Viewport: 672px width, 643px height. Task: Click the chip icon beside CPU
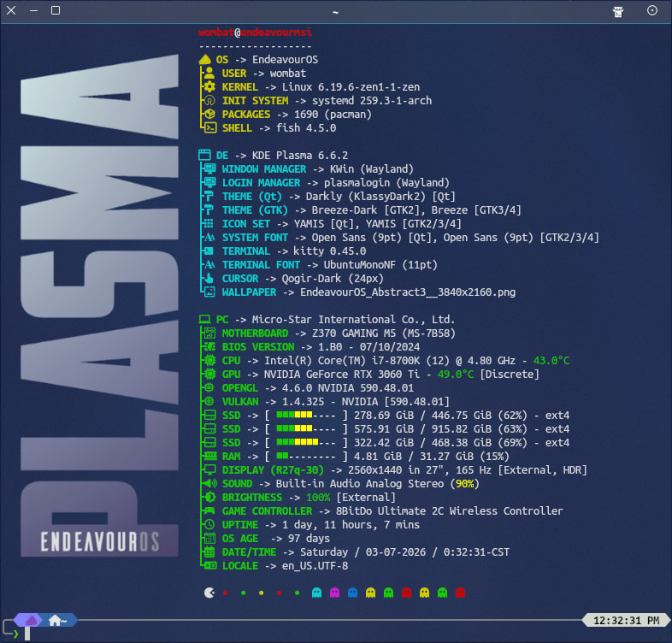point(209,361)
